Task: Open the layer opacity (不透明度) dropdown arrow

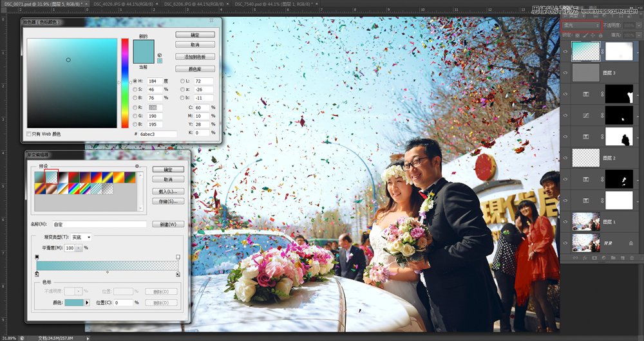Action: tap(639, 26)
